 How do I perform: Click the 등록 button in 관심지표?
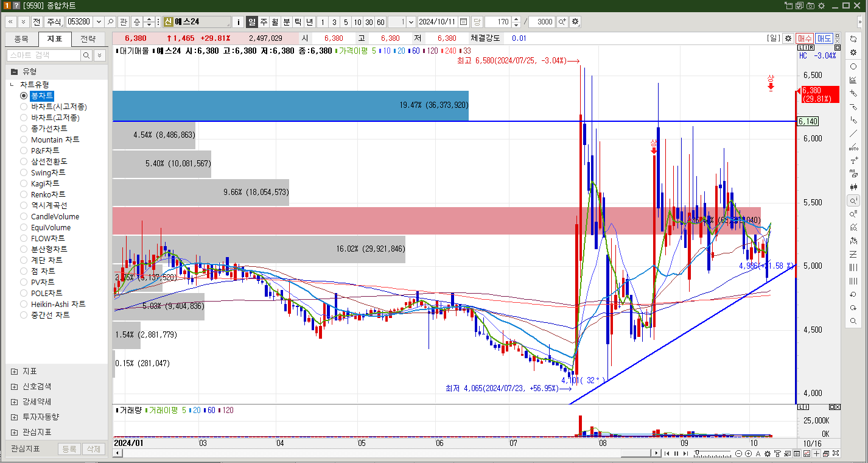(x=69, y=449)
